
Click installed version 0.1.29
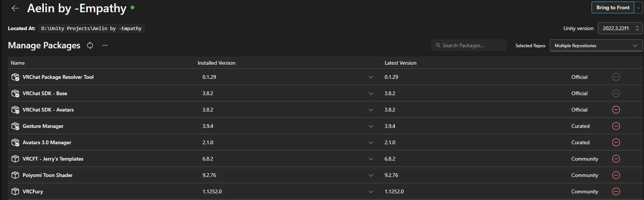tap(209, 77)
